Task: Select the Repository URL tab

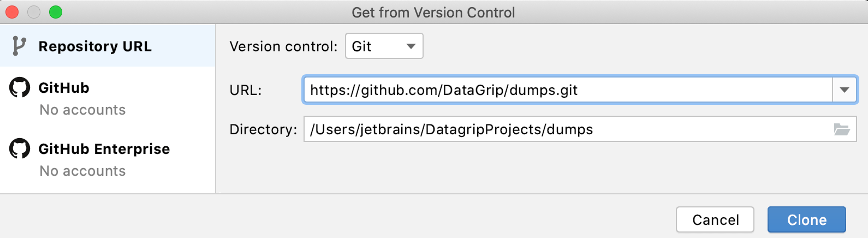Action: click(x=95, y=46)
